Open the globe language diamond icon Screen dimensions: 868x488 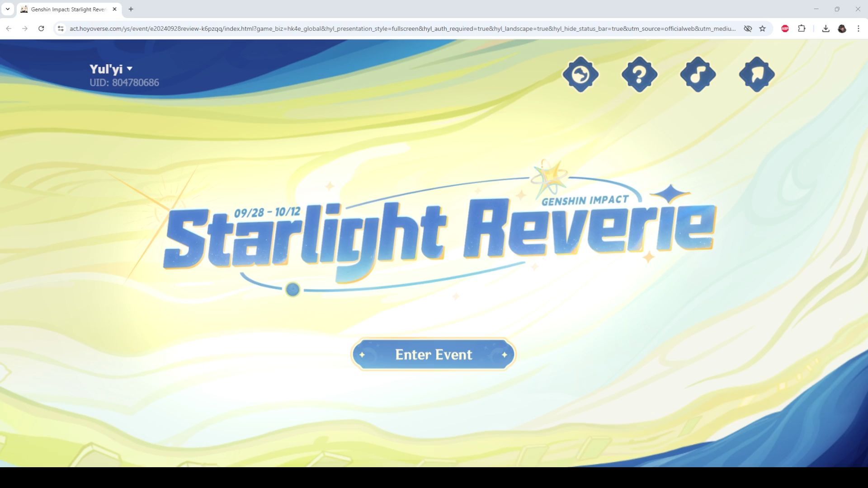coord(580,75)
